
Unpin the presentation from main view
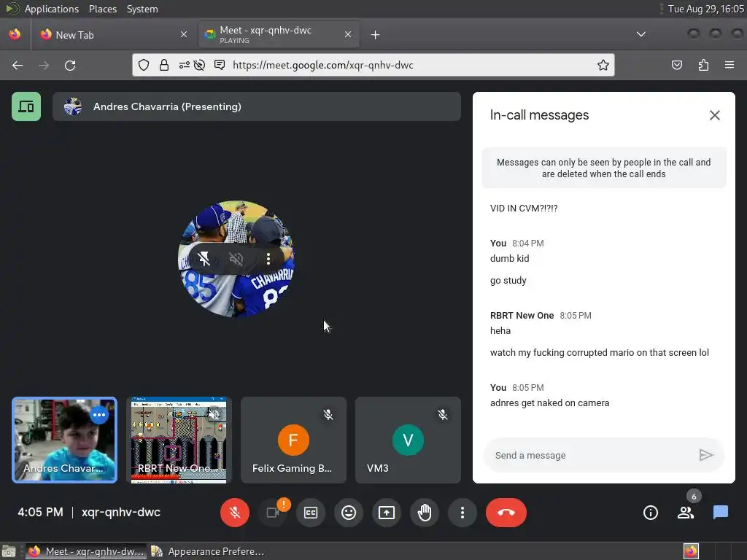pyautogui.click(x=204, y=259)
